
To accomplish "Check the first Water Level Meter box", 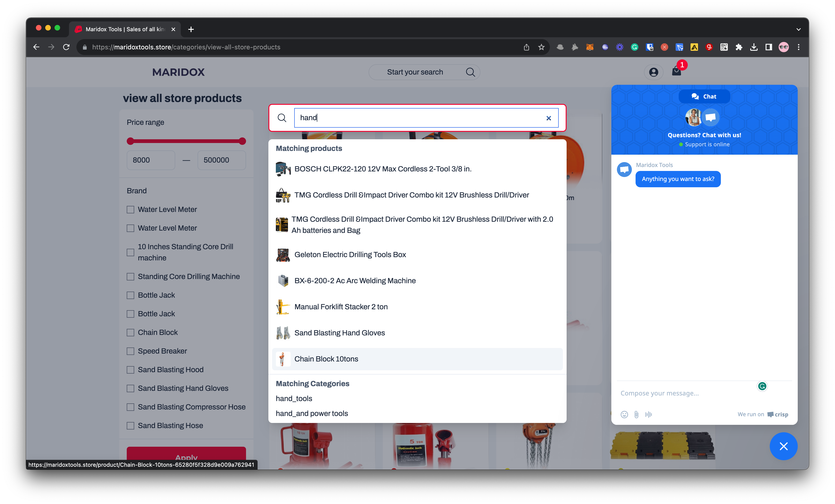I will 130,210.
